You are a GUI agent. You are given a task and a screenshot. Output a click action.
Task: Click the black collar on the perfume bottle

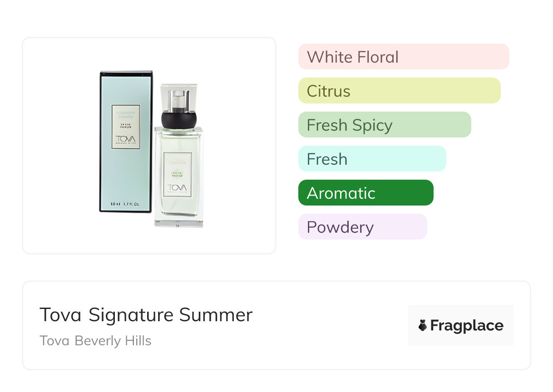tap(179, 119)
